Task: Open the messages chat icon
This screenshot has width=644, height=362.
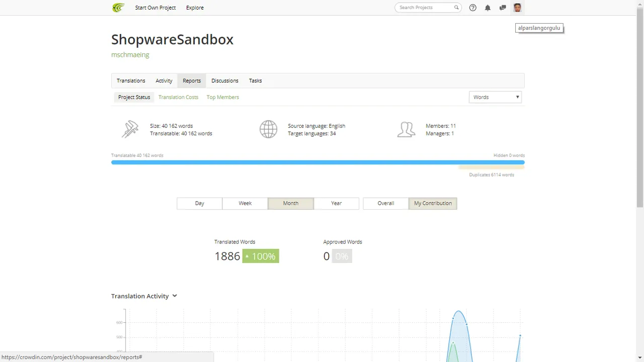Action: (503, 8)
